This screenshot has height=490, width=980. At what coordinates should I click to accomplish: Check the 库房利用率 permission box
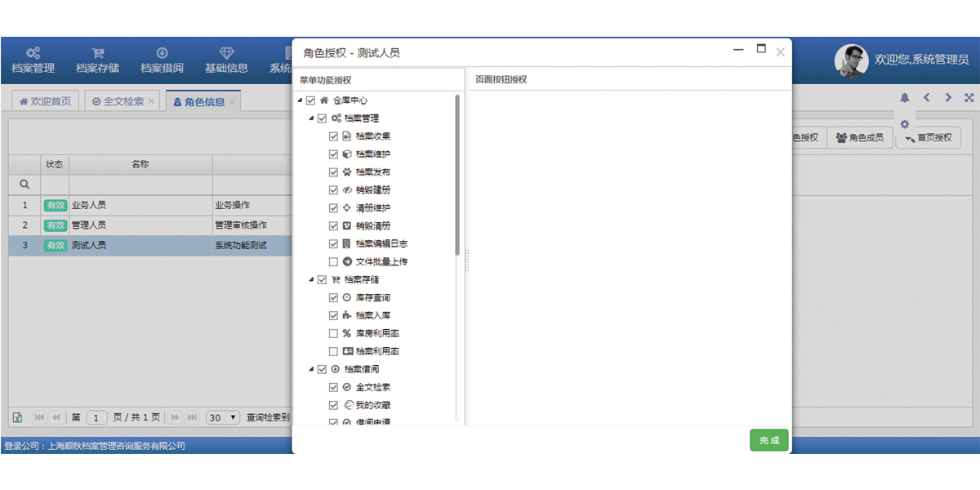tap(333, 334)
